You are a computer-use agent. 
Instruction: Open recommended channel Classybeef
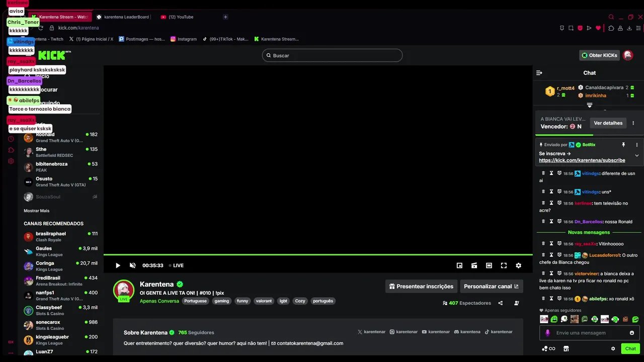pos(61,310)
